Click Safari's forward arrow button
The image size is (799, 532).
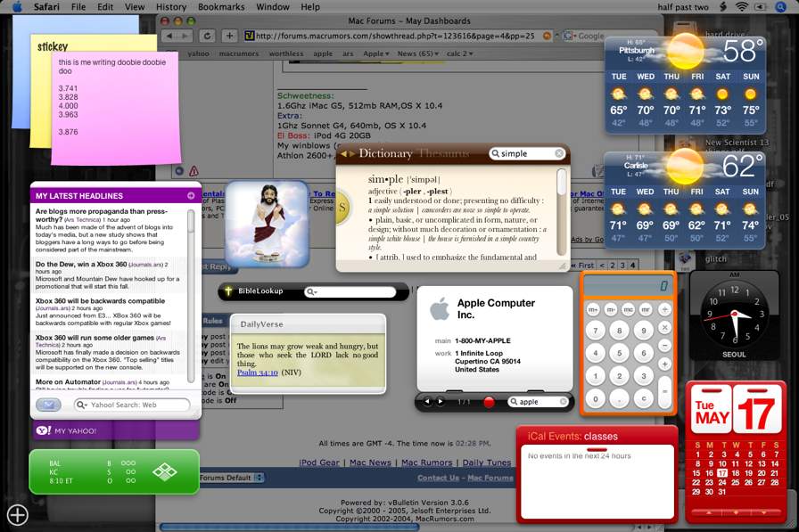point(185,37)
